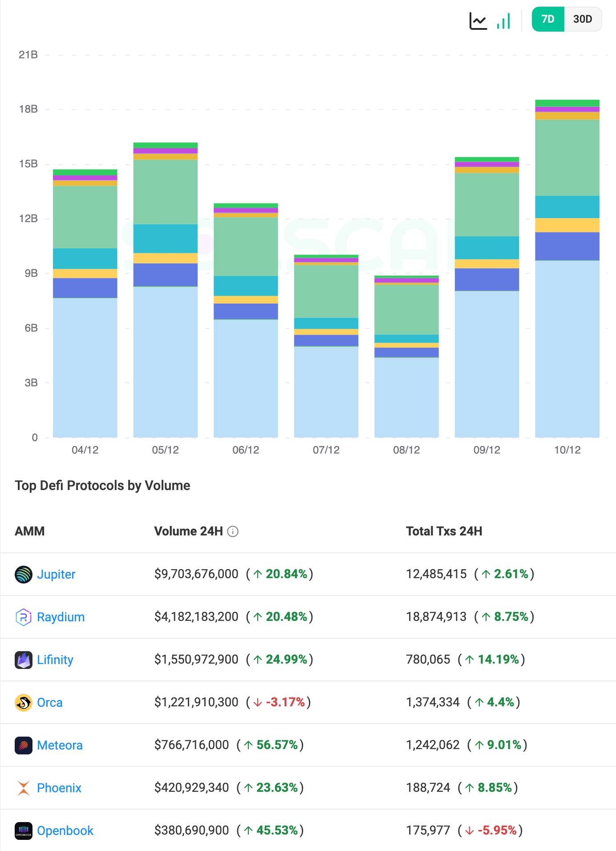
Task: Click Orca volume $1,221,910,300
Action: (196, 702)
